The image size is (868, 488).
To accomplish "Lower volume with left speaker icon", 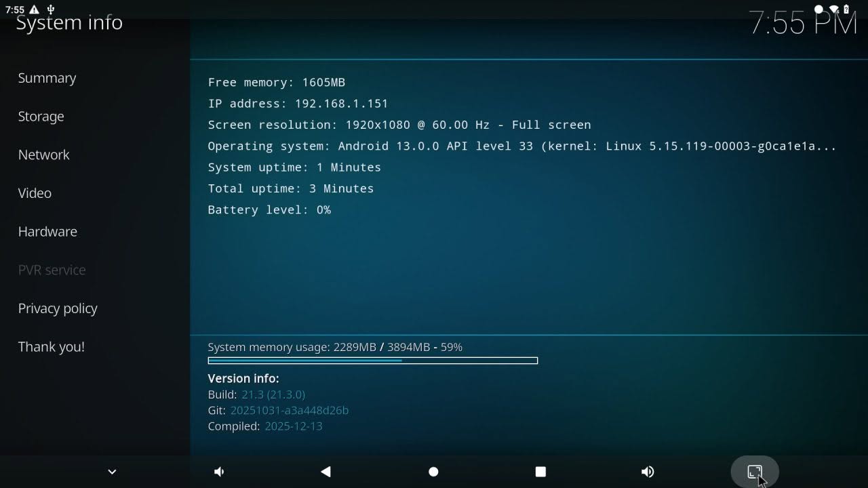I will [x=219, y=472].
